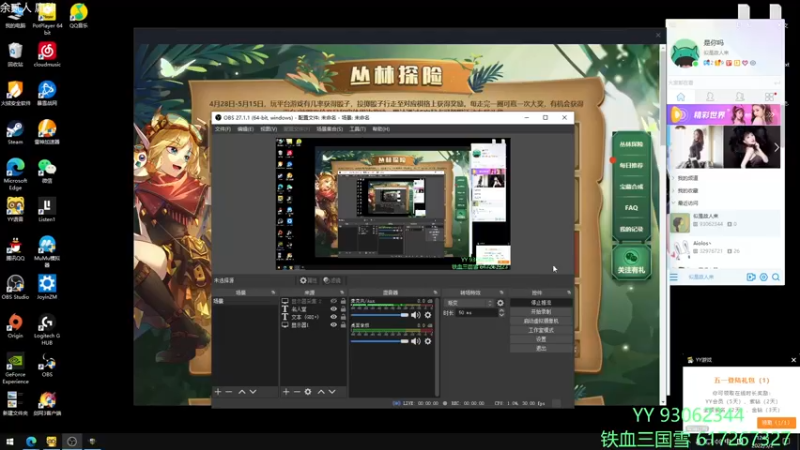Open the microphone channel's mixer gear settings
The height and width of the screenshot is (450, 800).
click(428, 315)
